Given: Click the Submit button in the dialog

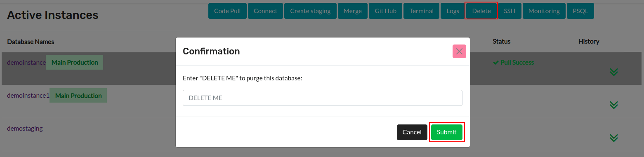Looking at the screenshot, I should [x=447, y=132].
